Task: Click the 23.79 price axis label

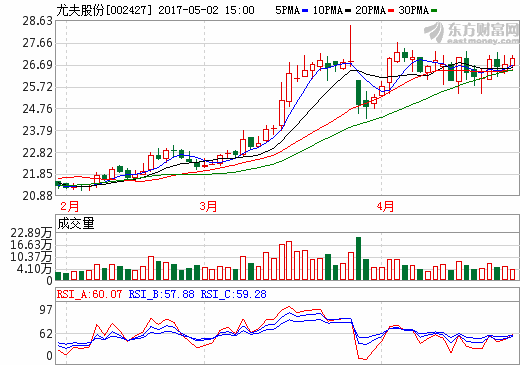Action: point(37,131)
